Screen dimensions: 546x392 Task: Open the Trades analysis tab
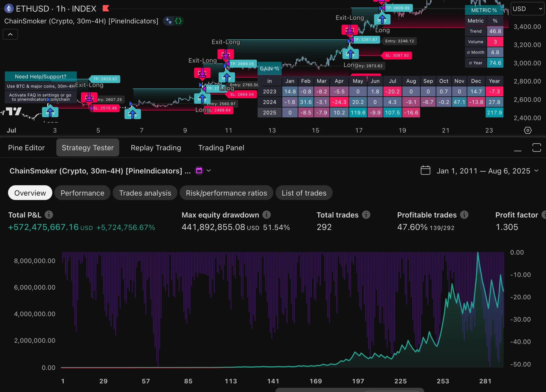pyautogui.click(x=145, y=193)
